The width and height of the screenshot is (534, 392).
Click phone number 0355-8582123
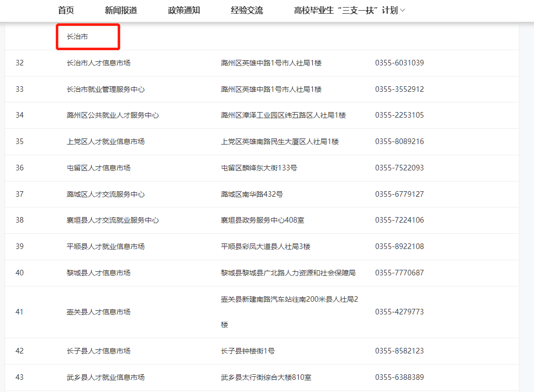[400, 351]
